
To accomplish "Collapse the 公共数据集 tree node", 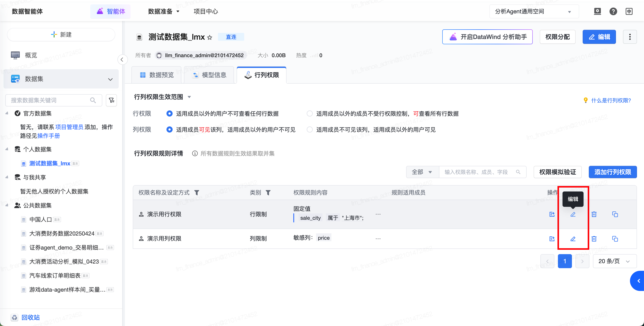I will tap(7, 205).
